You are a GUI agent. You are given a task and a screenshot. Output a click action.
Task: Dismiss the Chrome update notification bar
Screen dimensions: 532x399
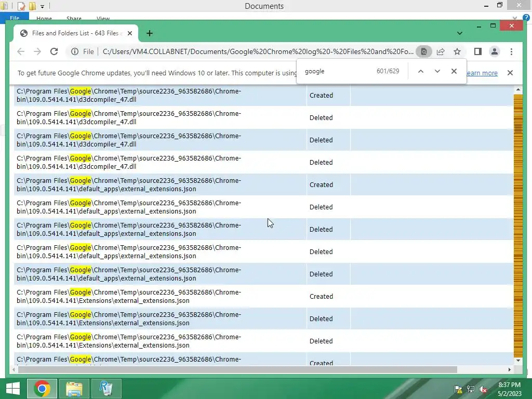[510, 73]
